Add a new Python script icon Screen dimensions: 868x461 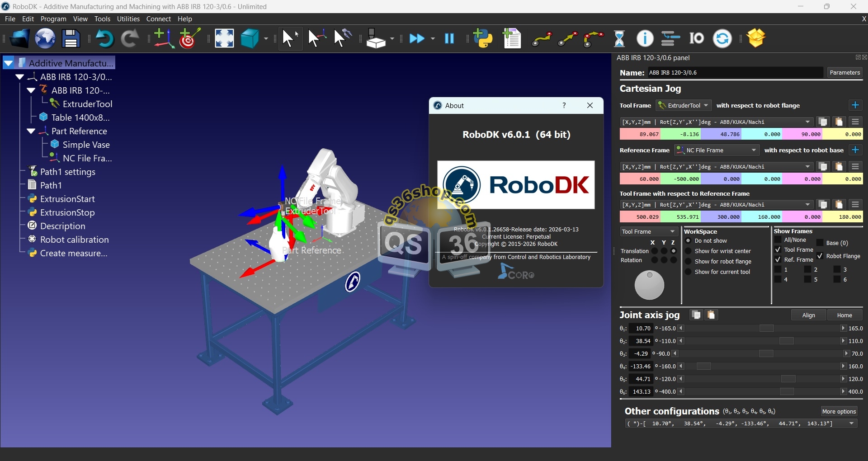[x=483, y=38]
